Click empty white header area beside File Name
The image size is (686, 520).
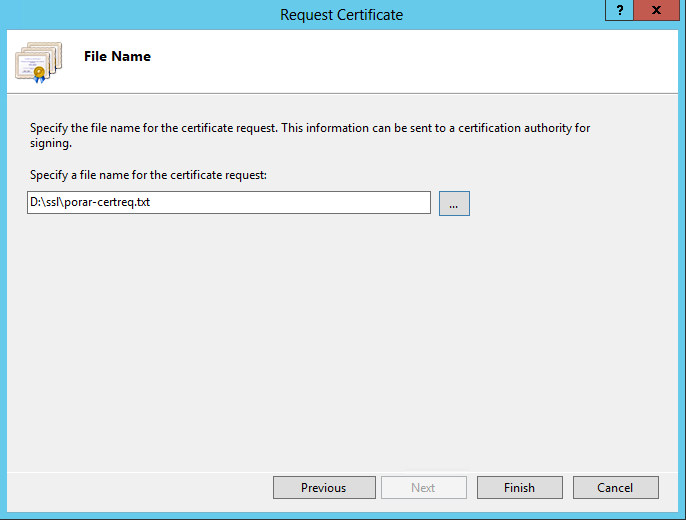[400, 60]
